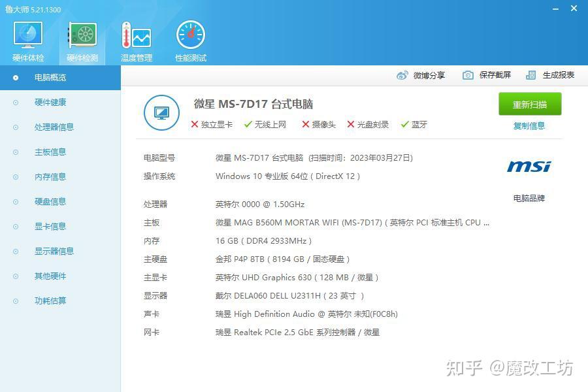Open the 硬件体检 (Hardware Checkup) icon
Viewport: 588px width, 392px height.
(27, 39)
